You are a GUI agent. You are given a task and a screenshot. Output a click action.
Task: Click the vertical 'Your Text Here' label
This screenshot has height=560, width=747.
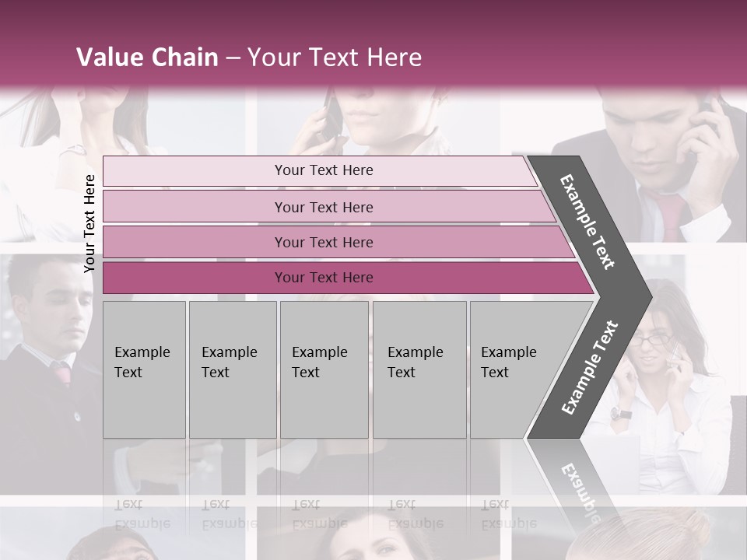click(89, 223)
